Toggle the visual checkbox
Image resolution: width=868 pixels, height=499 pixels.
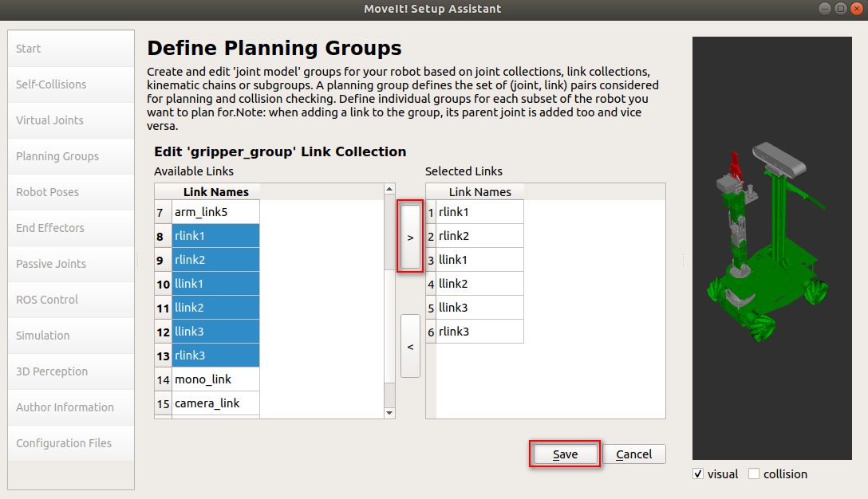point(699,474)
